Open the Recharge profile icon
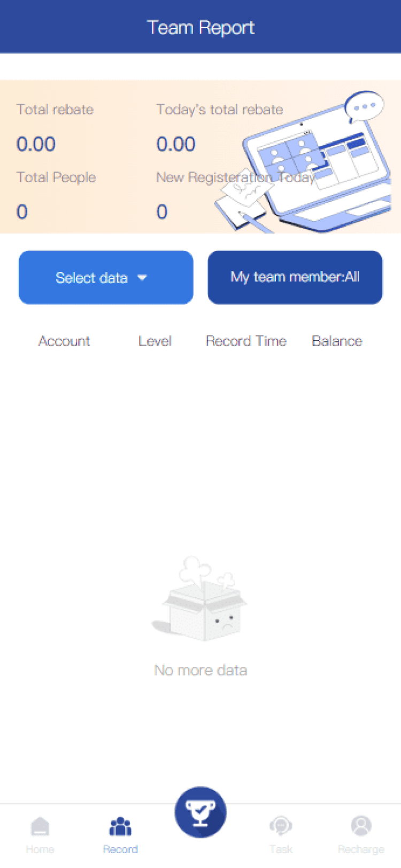This screenshot has width=401, height=868. [x=361, y=826]
